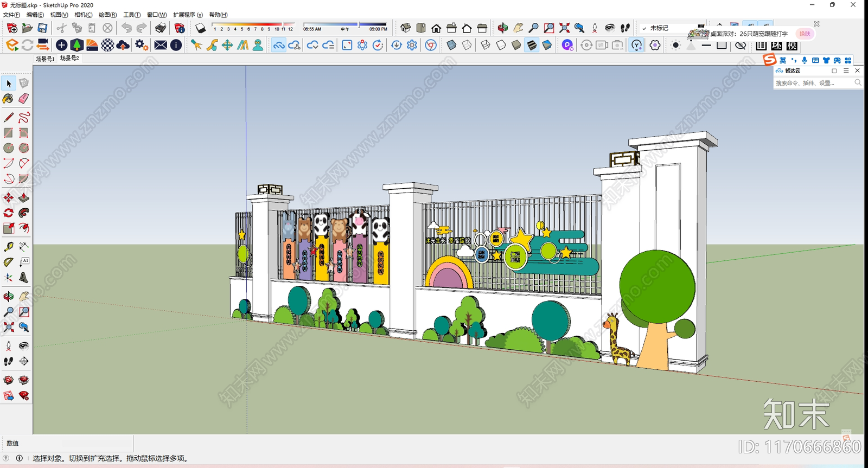Image resolution: width=868 pixels, height=468 pixels.
Task: Choose the 3D Text tool
Action: [24, 278]
